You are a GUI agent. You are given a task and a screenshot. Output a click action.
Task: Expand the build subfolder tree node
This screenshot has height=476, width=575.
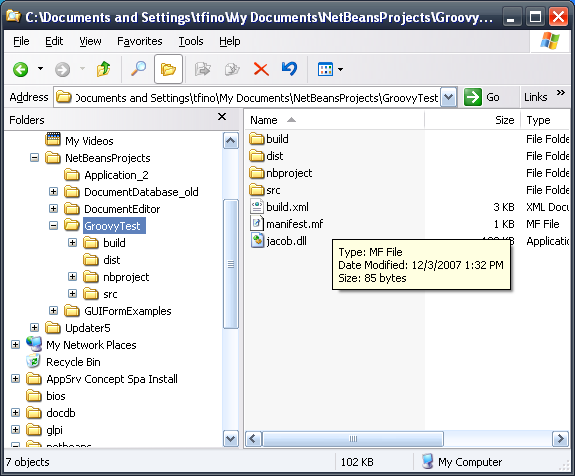tap(73, 242)
